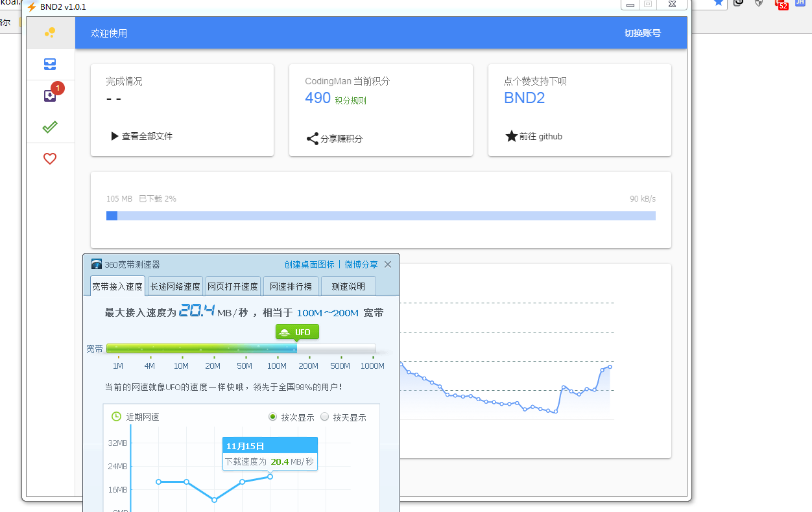Image resolution: width=812 pixels, height=512 pixels.
Task: Click the share icon beside 分享赚积分
Action: 313,139
